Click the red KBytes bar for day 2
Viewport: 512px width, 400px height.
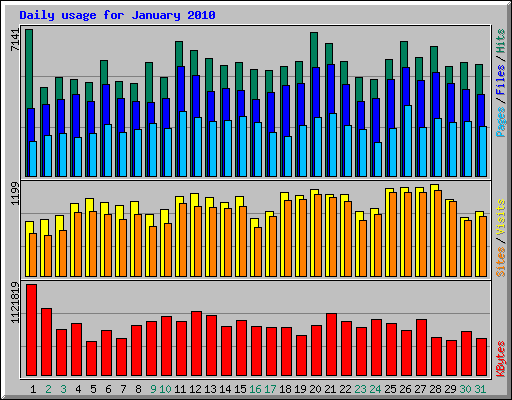tap(46, 342)
